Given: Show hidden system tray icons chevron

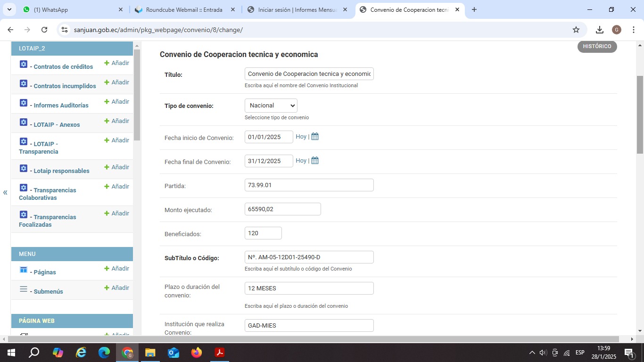Looking at the screenshot, I should click(x=532, y=353).
